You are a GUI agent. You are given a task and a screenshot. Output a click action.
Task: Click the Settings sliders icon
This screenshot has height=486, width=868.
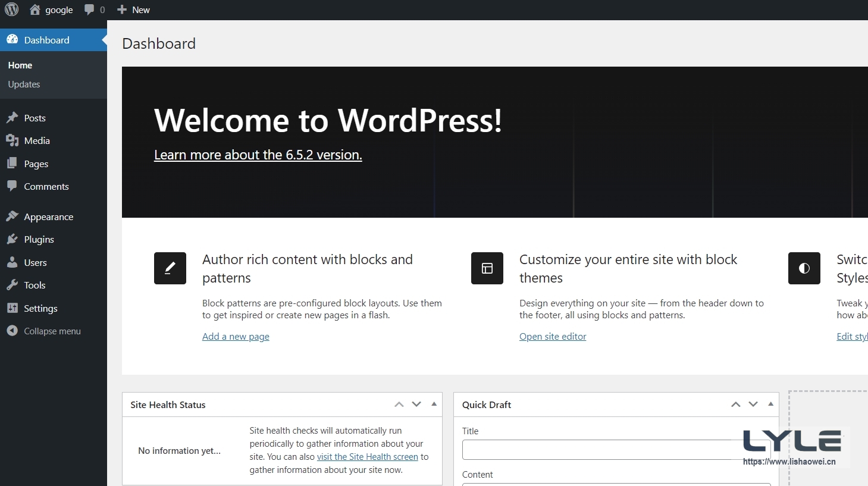point(12,308)
